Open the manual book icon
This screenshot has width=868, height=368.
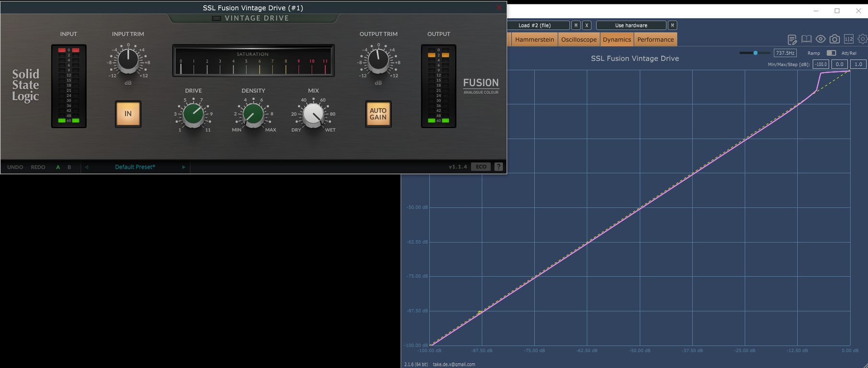(x=807, y=39)
